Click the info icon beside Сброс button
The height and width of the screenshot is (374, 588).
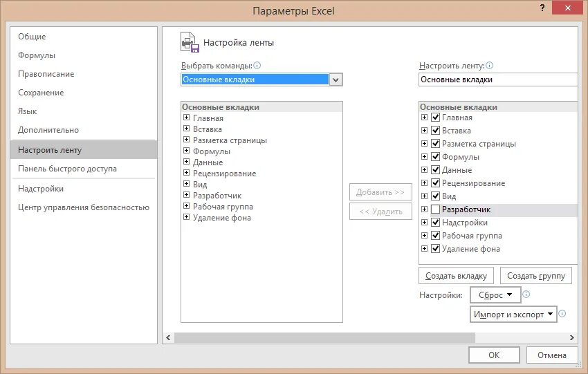526,294
